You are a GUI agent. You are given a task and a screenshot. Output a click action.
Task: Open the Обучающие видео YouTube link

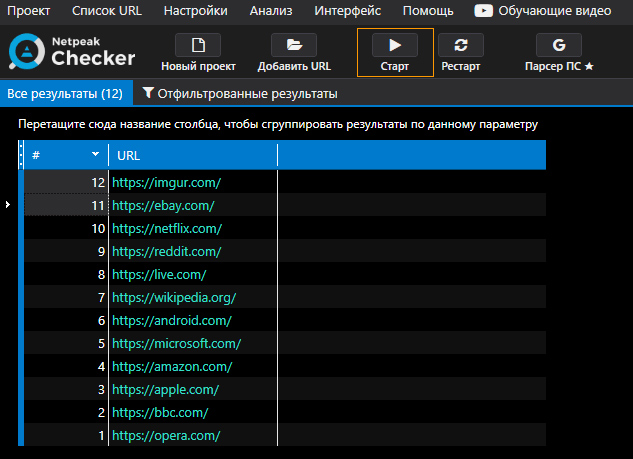(543, 11)
